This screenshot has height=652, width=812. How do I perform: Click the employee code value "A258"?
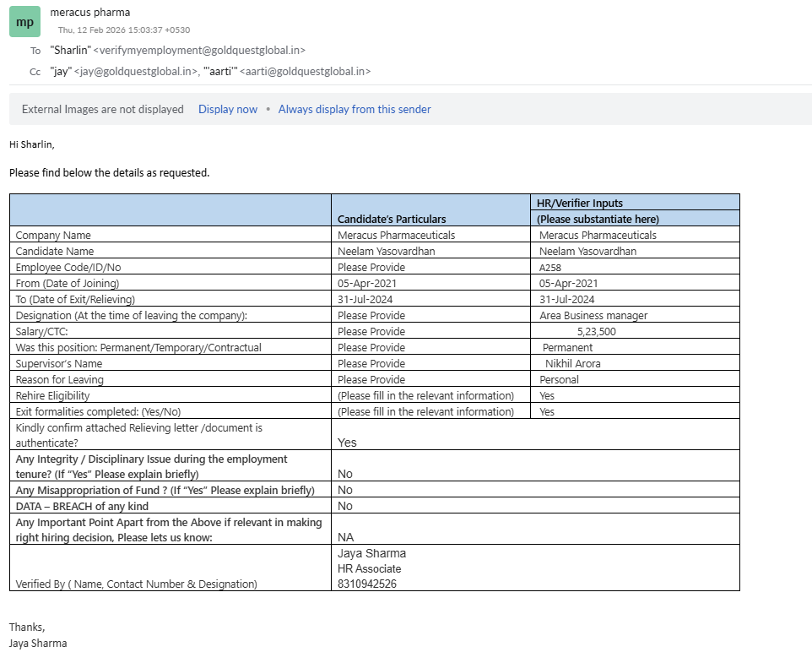pyautogui.click(x=550, y=267)
